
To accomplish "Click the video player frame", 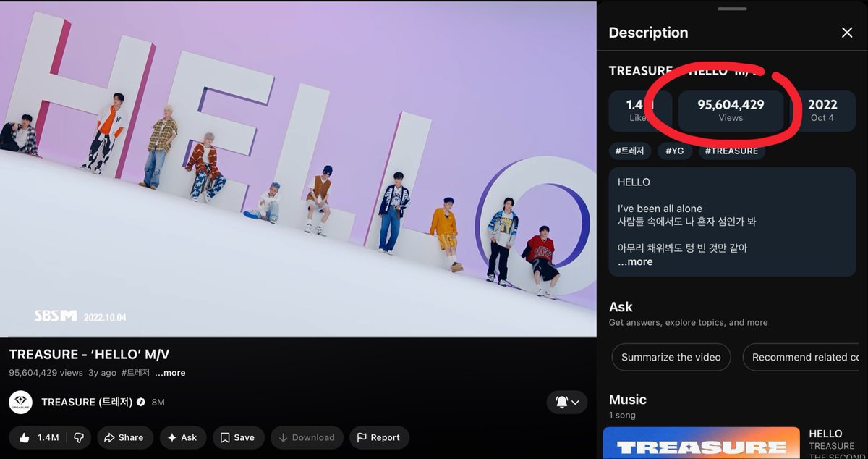I will (x=298, y=168).
